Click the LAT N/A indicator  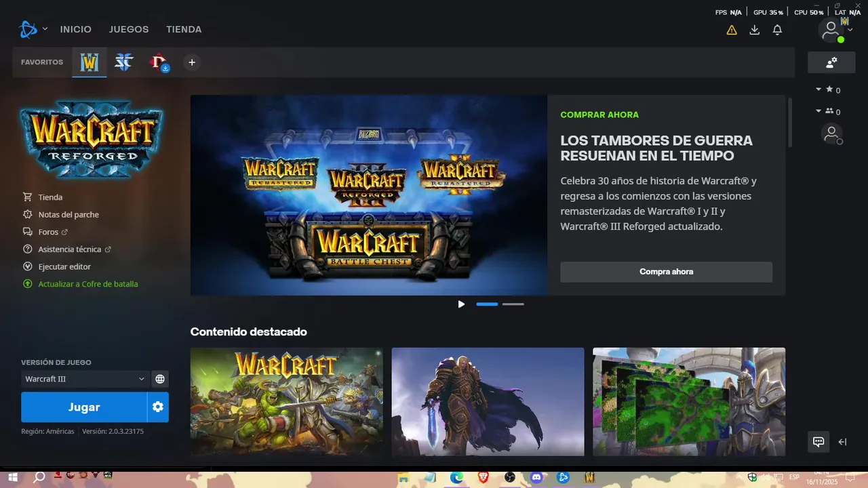[x=848, y=12]
